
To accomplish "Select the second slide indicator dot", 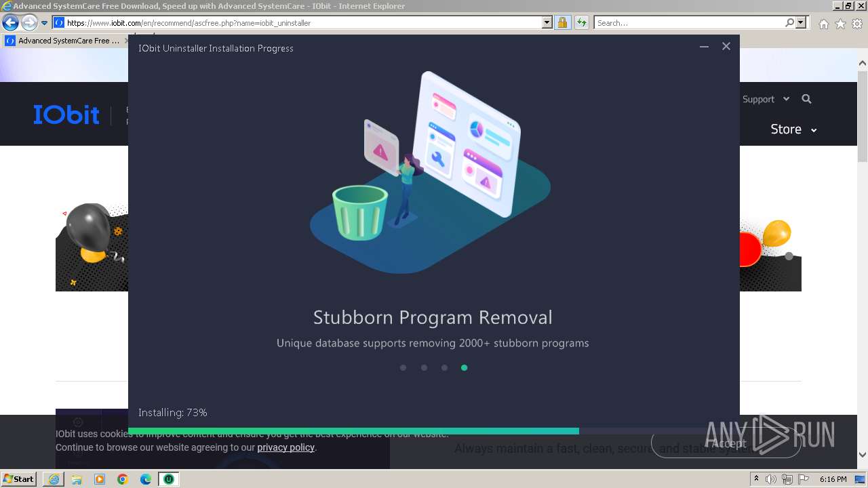I will (x=424, y=367).
